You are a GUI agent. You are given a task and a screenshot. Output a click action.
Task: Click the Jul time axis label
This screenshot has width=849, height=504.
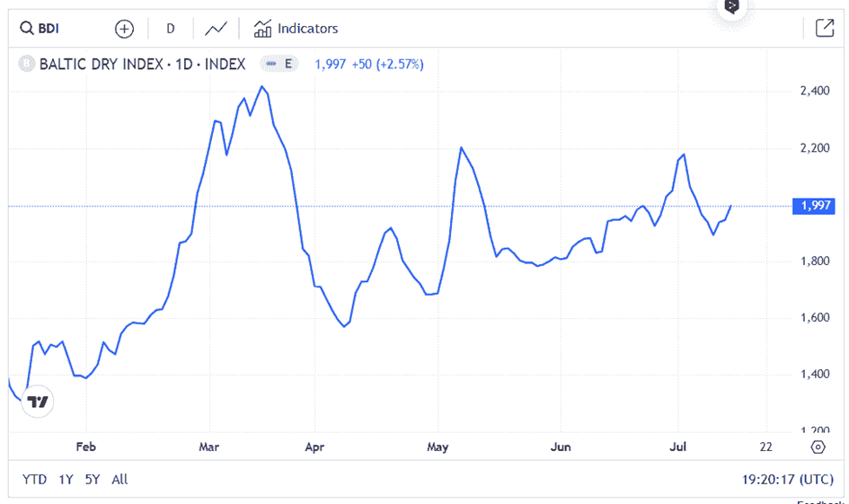point(678,447)
